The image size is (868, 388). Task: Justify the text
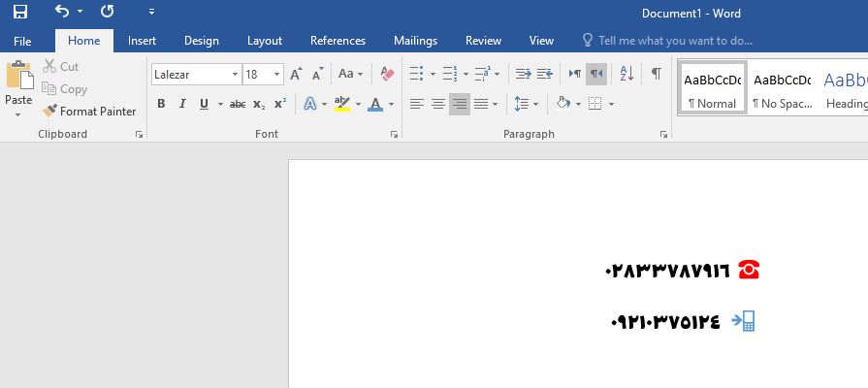tap(481, 104)
